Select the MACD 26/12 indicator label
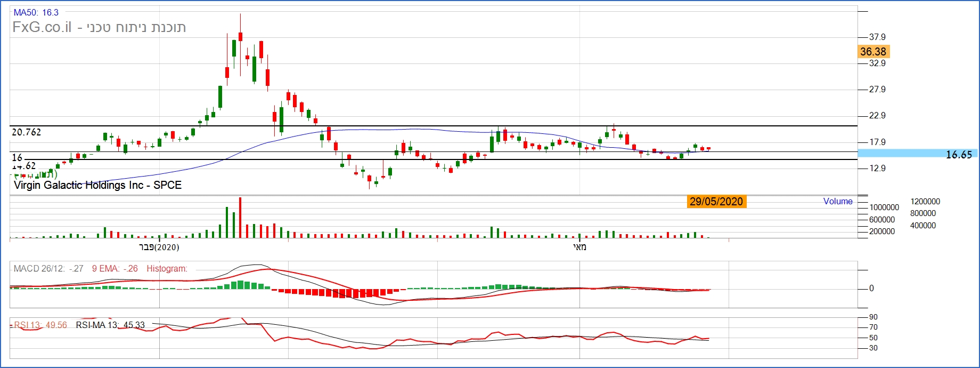The width and height of the screenshot is (980, 368). [48, 269]
